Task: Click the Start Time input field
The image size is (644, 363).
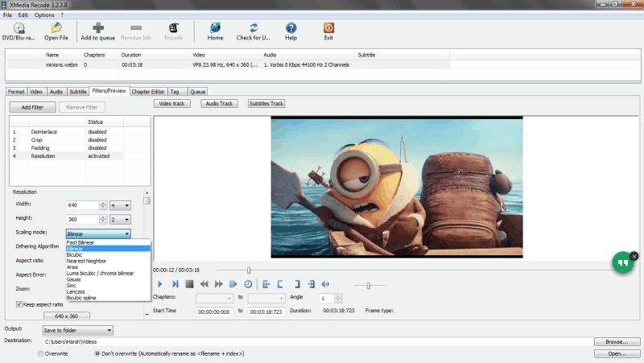Action: point(214,311)
